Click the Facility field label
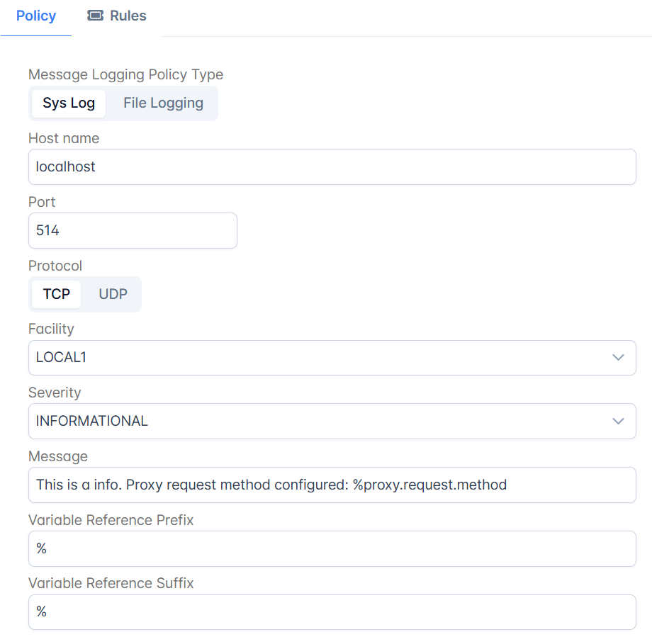 (51, 329)
